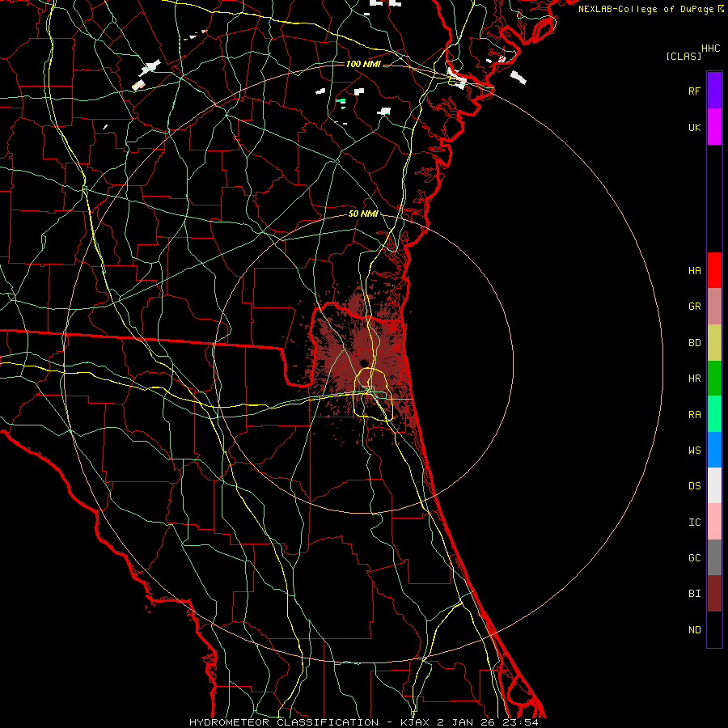Screen dimensions: 728x728
Task: Click the '100 NMI' range ring label
Action: [x=363, y=64]
